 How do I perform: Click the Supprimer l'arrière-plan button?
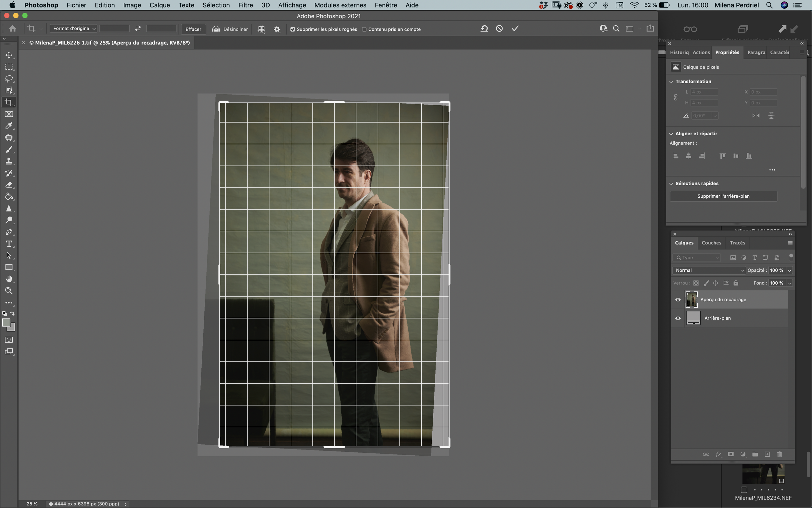pyautogui.click(x=723, y=196)
